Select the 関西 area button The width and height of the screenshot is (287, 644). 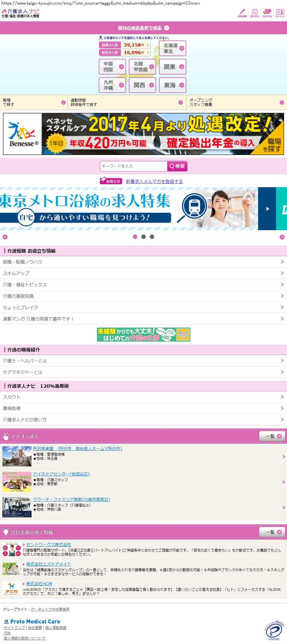[142, 85]
